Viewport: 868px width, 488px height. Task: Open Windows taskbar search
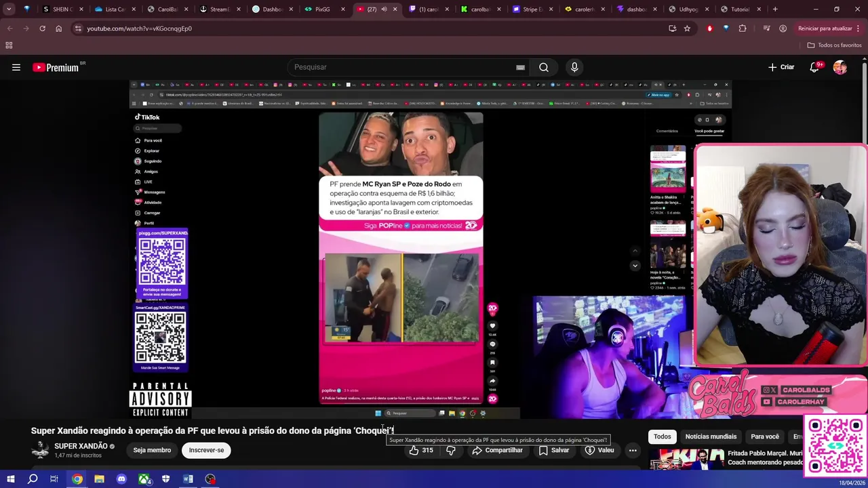(x=33, y=479)
